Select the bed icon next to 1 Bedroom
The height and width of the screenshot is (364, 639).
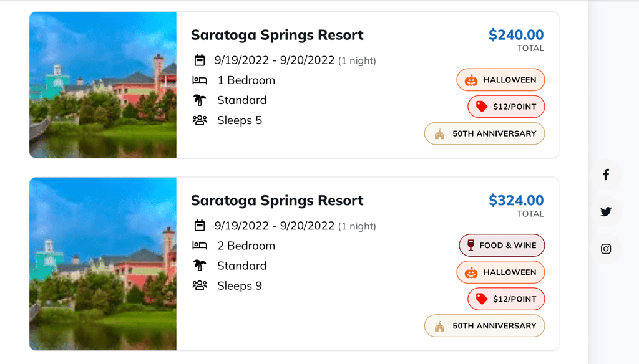pyautogui.click(x=199, y=80)
